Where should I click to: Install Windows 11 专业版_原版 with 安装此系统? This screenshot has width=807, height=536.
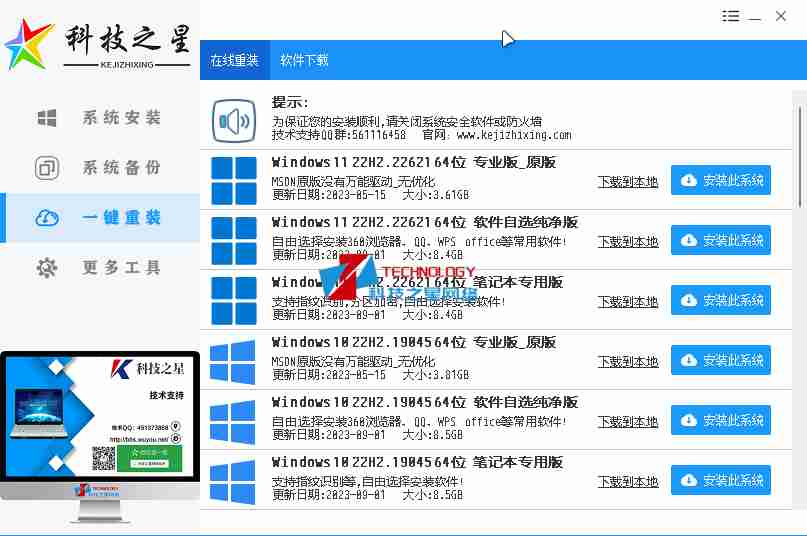point(721,181)
